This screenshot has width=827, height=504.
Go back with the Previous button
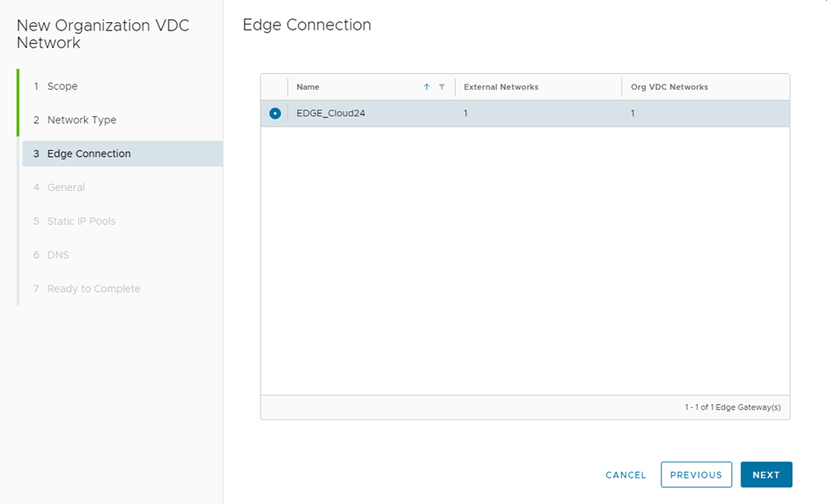pyautogui.click(x=695, y=475)
